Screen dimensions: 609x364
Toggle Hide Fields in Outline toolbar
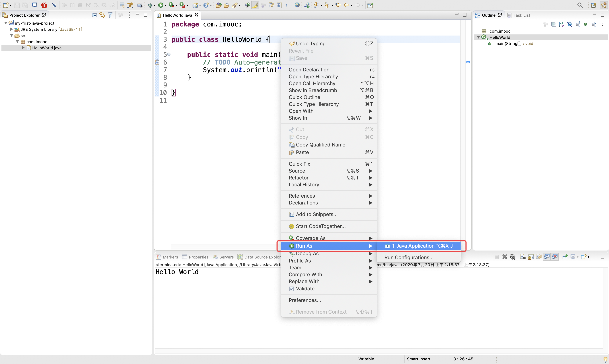click(569, 24)
